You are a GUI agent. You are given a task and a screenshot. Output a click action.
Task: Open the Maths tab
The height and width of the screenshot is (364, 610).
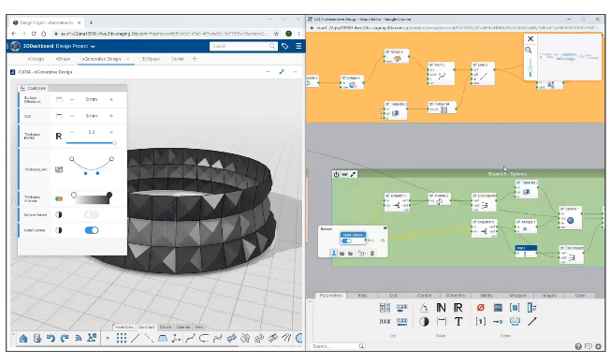click(x=487, y=296)
